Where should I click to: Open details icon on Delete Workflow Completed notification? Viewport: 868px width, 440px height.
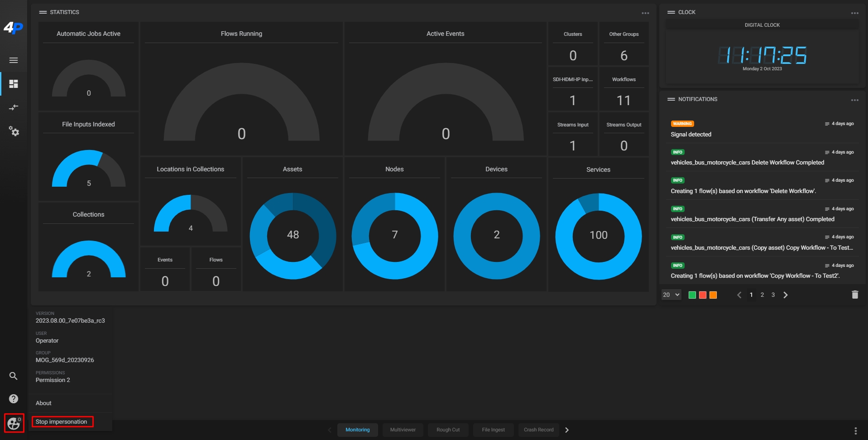click(x=827, y=152)
